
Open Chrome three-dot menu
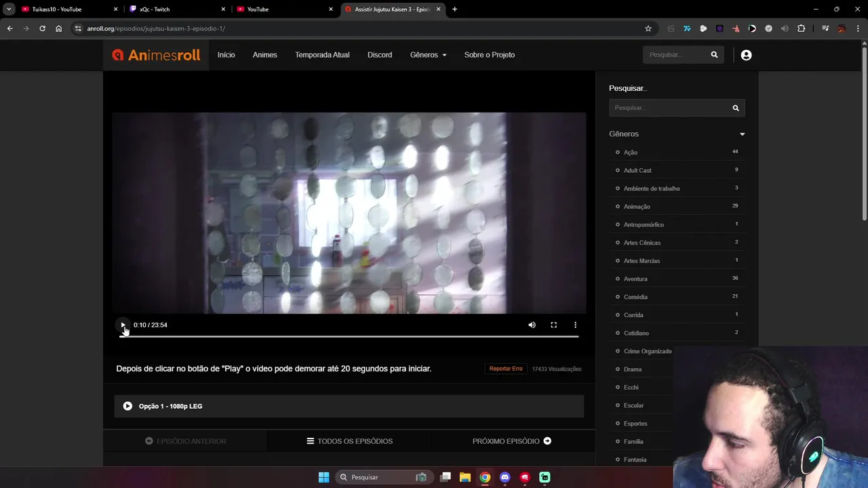coord(859,28)
